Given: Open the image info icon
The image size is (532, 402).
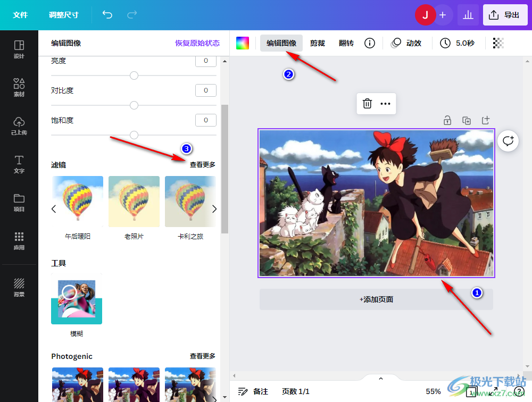Looking at the screenshot, I should click(370, 43).
